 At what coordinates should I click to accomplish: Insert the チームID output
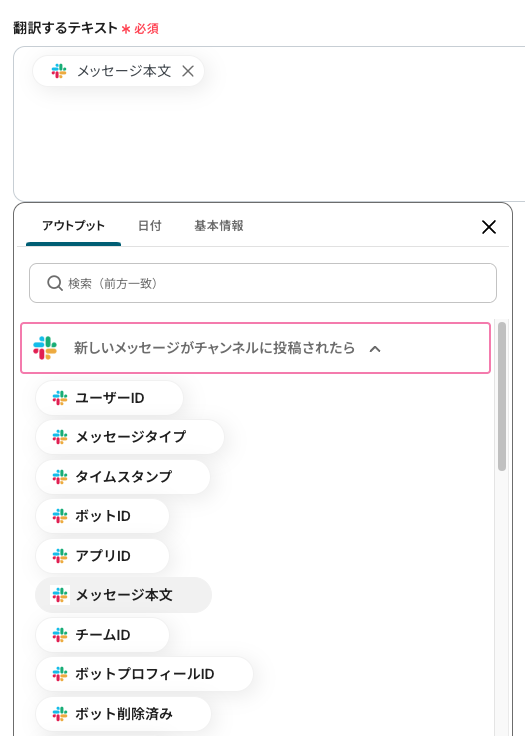(102, 635)
